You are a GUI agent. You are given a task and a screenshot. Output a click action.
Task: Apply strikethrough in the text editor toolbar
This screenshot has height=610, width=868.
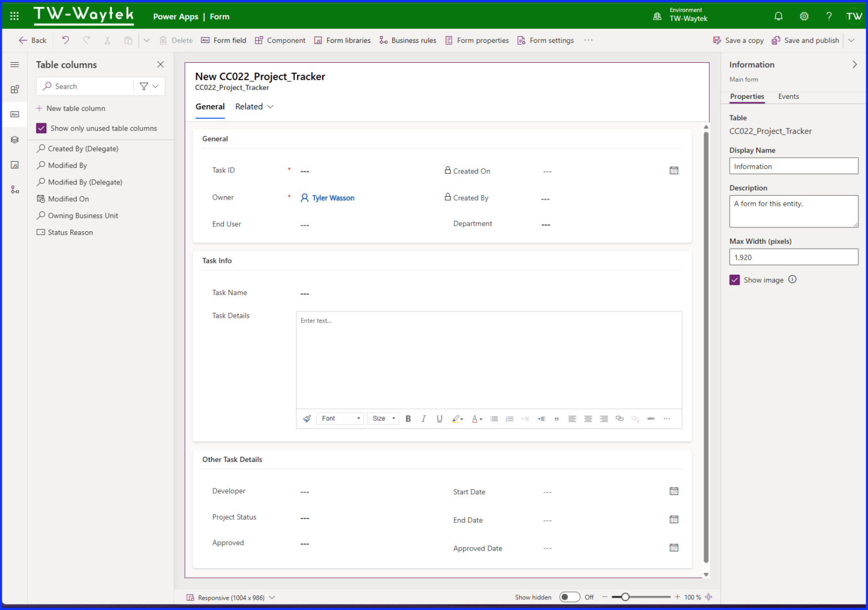coord(651,418)
